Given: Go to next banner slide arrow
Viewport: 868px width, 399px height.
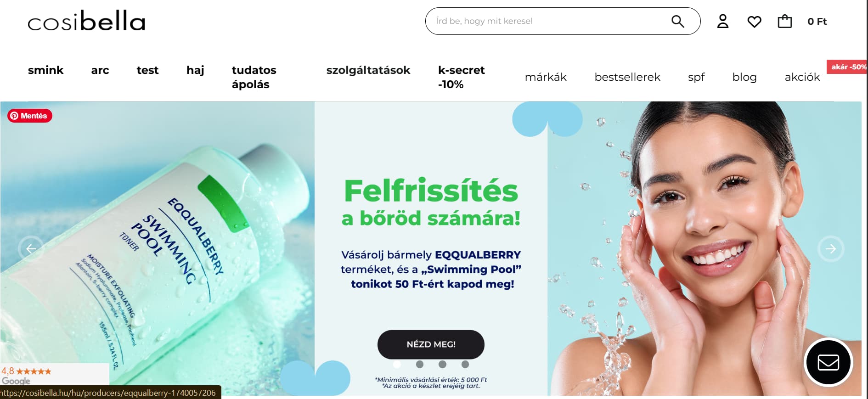Looking at the screenshot, I should click(831, 249).
